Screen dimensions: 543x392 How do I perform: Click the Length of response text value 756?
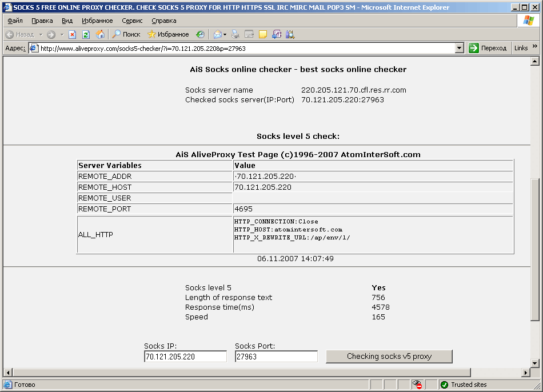click(x=378, y=298)
